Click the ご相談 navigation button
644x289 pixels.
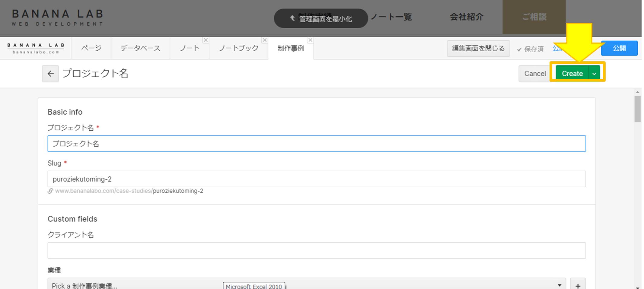point(534,17)
